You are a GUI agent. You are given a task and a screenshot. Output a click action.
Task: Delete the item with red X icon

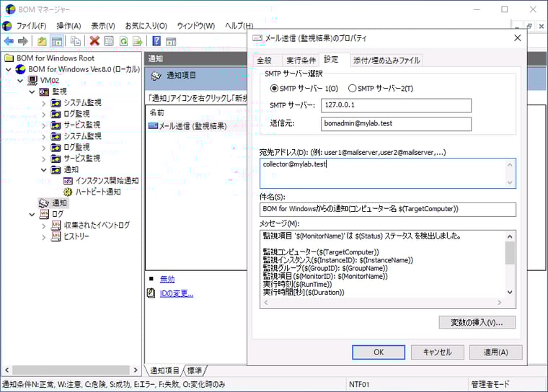coord(94,41)
